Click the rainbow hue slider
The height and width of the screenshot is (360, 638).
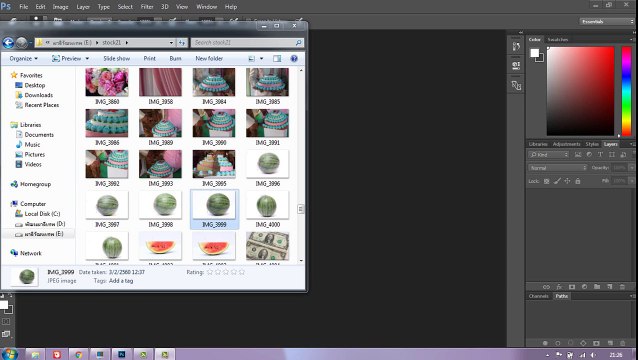point(627,91)
